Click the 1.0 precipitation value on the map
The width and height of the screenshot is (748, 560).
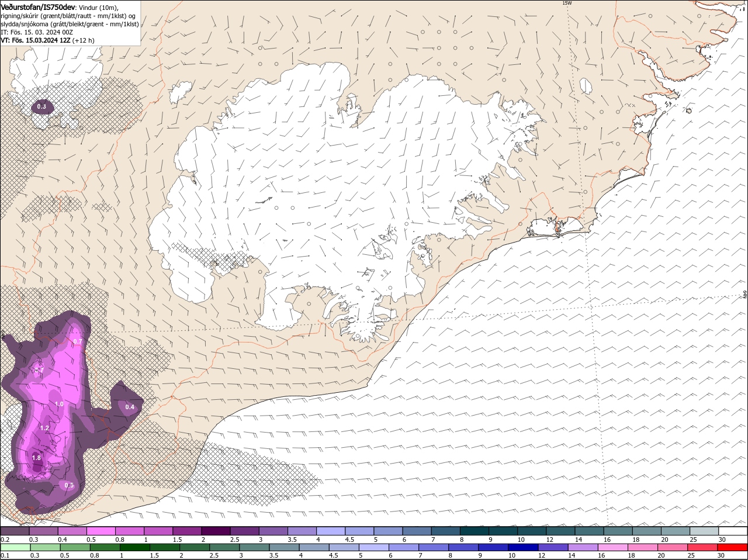[x=59, y=404]
